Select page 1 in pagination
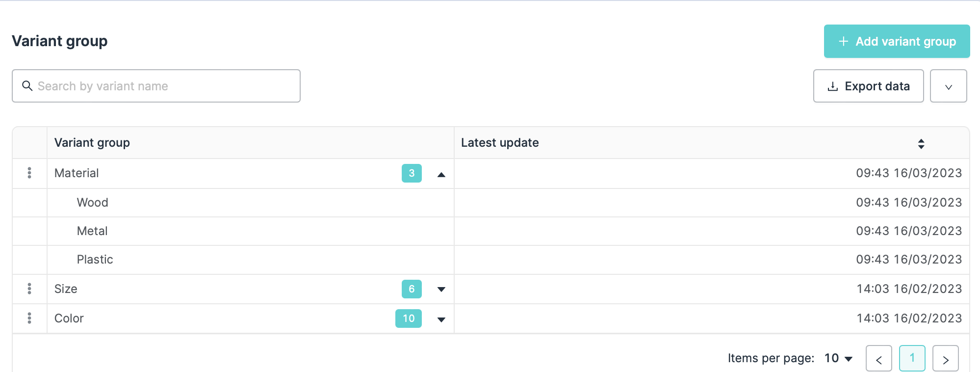Image resolution: width=980 pixels, height=372 pixels. click(912, 358)
